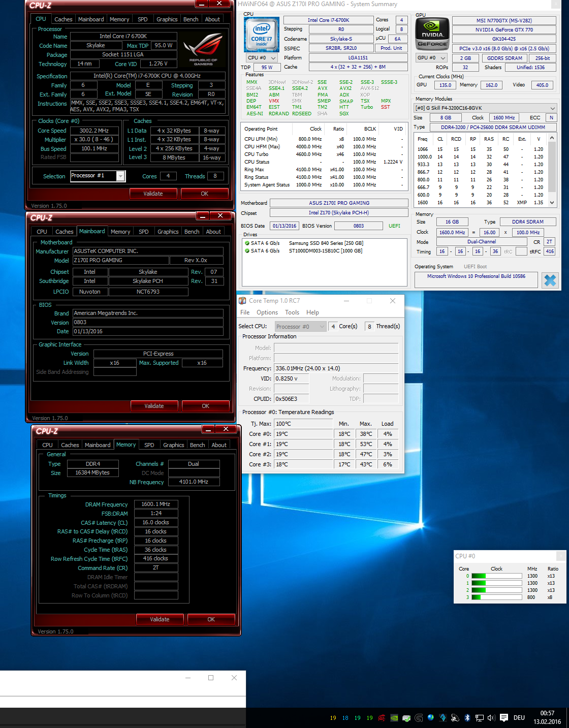Viewport: 569px width, 728px height.
Task: Click the Tj. Max 100°C value in Core Temp
Action: pos(303,424)
